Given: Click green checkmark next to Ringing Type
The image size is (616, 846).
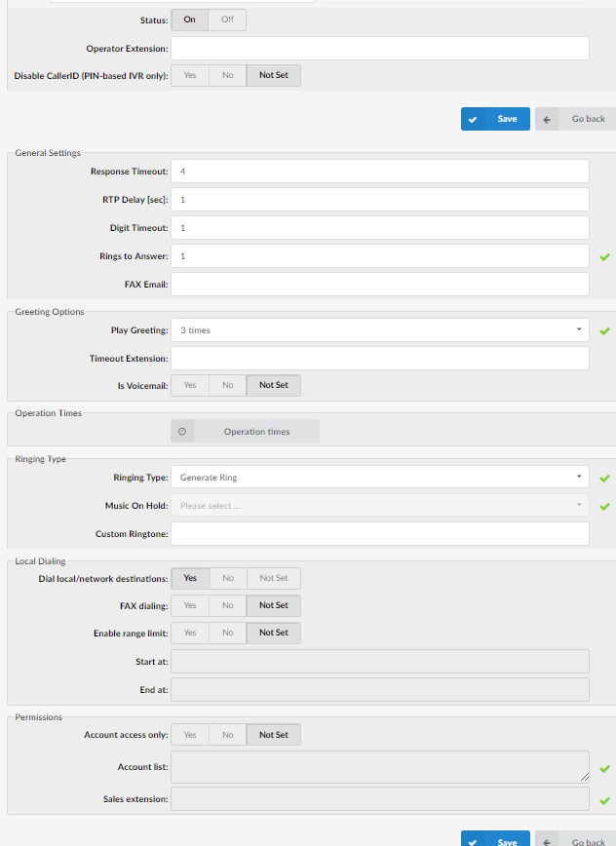Looking at the screenshot, I should click(604, 479).
